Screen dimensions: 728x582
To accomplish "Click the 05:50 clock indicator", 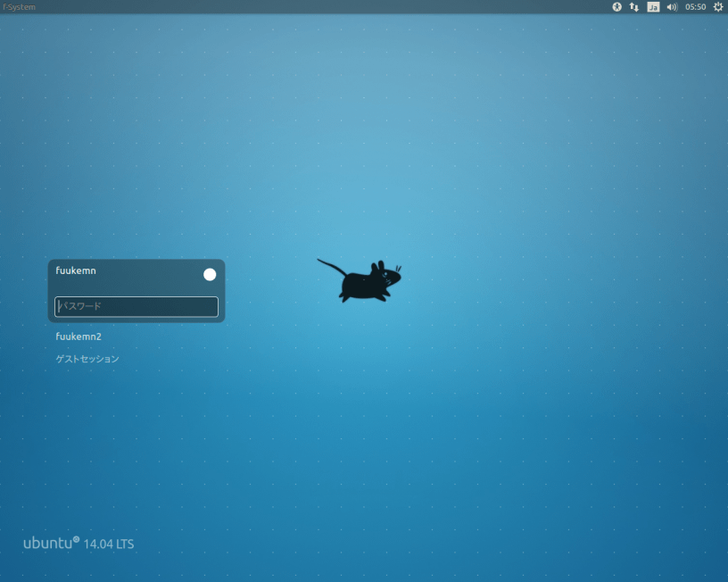I will tap(696, 7).
